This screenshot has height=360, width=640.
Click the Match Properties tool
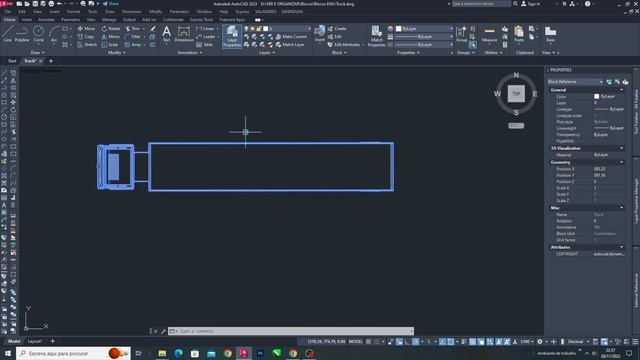tap(376, 36)
